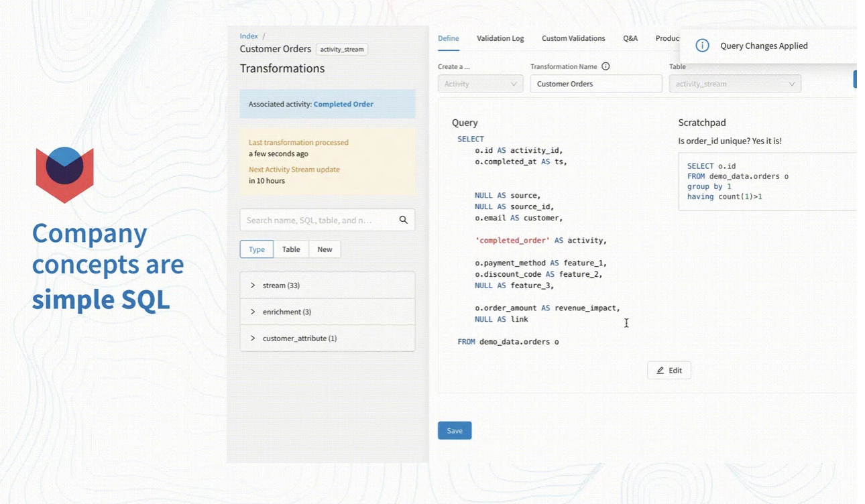
Task: Expand the customer_attribute (1) group
Action: (253, 338)
